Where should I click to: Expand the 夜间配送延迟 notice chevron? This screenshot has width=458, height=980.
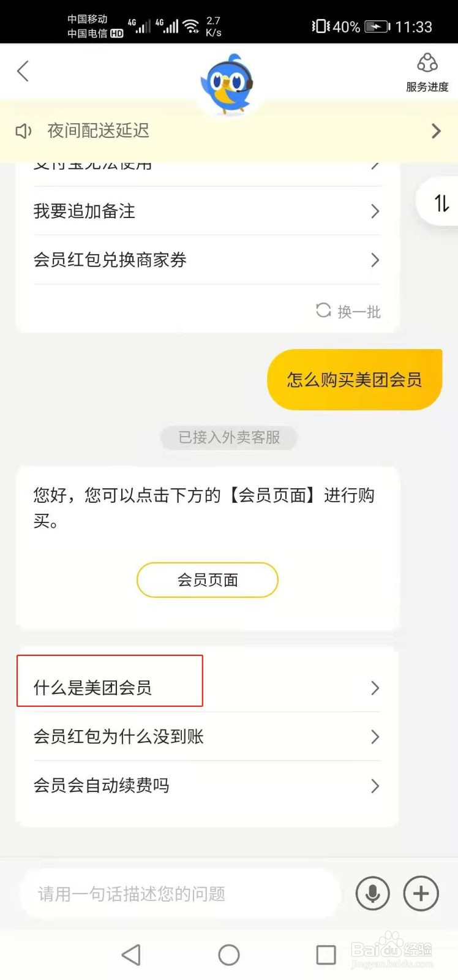point(436,131)
